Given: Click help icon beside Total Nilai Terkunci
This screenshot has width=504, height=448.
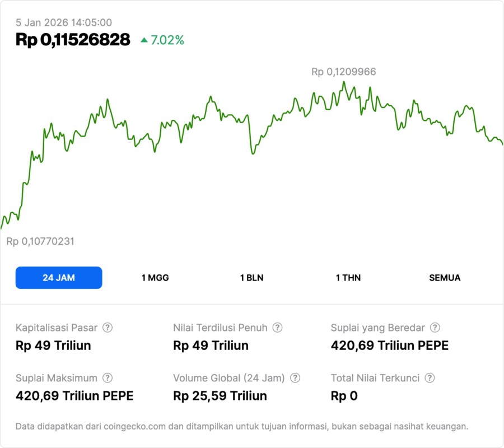Looking at the screenshot, I should pyautogui.click(x=430, y=378).
